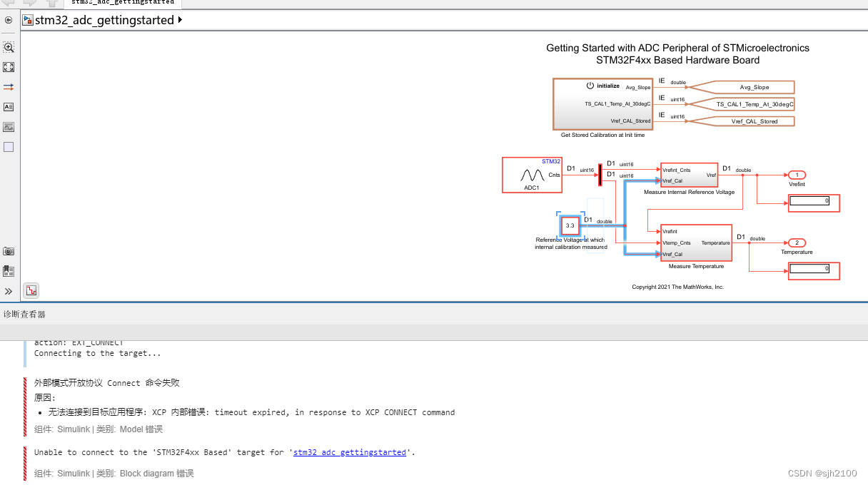The height and width of the screenshot is (485, 868).
Task: Select the Demux bar after ADC1
Action: point(600,175)
